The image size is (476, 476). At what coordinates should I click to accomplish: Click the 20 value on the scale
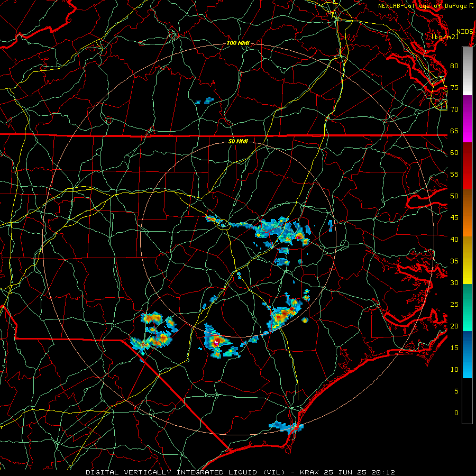click(x=454, y=326)
